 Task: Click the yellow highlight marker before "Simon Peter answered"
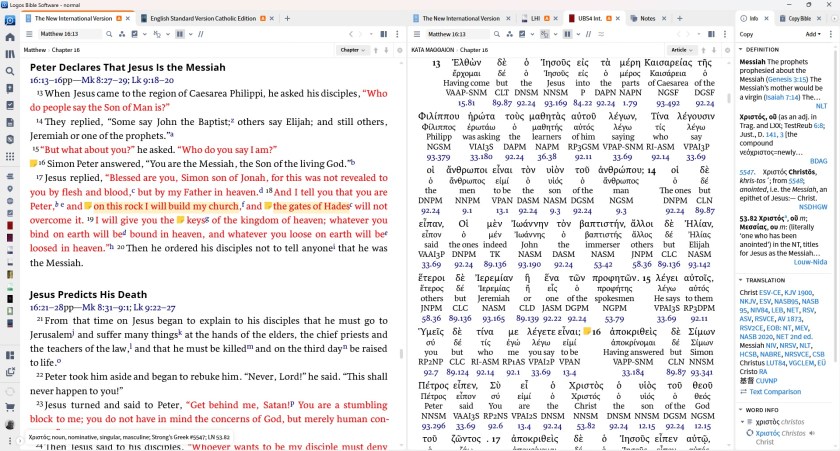click(x=34, y=163)
